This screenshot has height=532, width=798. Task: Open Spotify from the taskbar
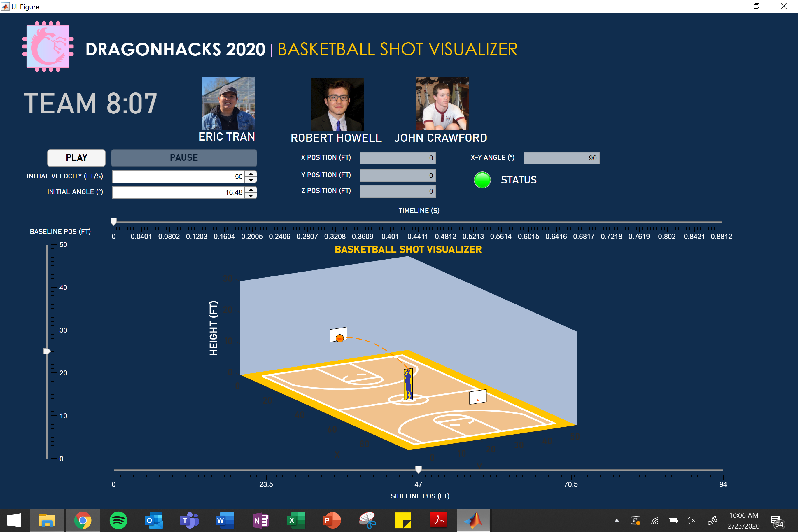(118, 520)
